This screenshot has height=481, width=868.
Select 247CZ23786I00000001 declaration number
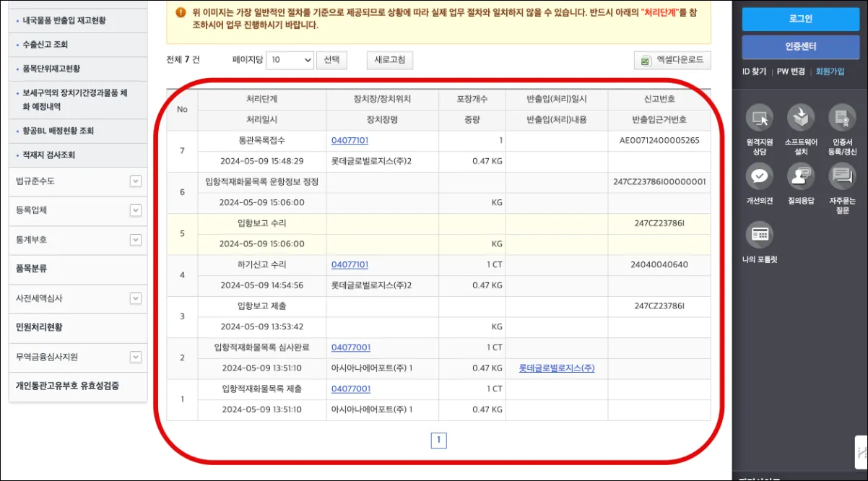click(659, 182)
